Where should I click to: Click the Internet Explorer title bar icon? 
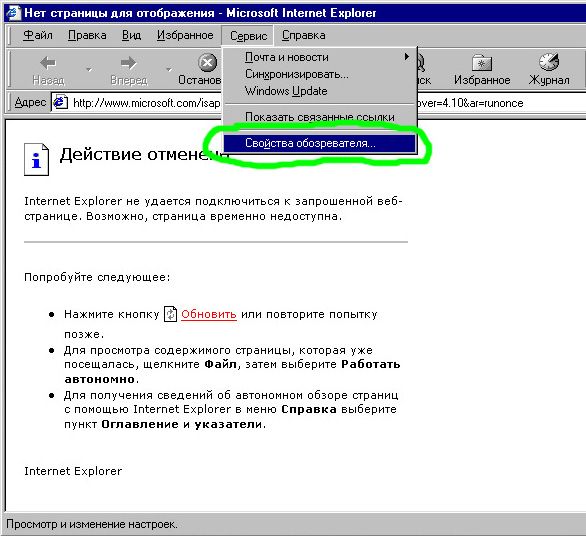click(x=13, y=13)
